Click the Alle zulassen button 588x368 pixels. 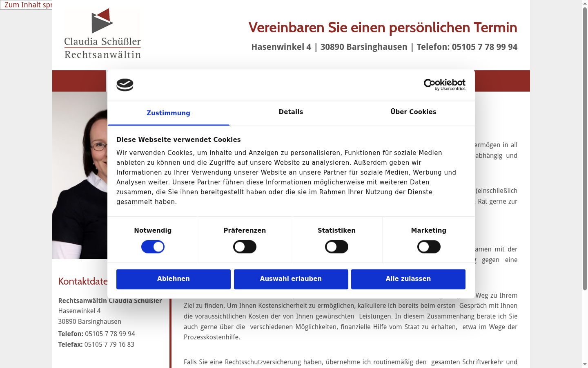pos(408,279)
